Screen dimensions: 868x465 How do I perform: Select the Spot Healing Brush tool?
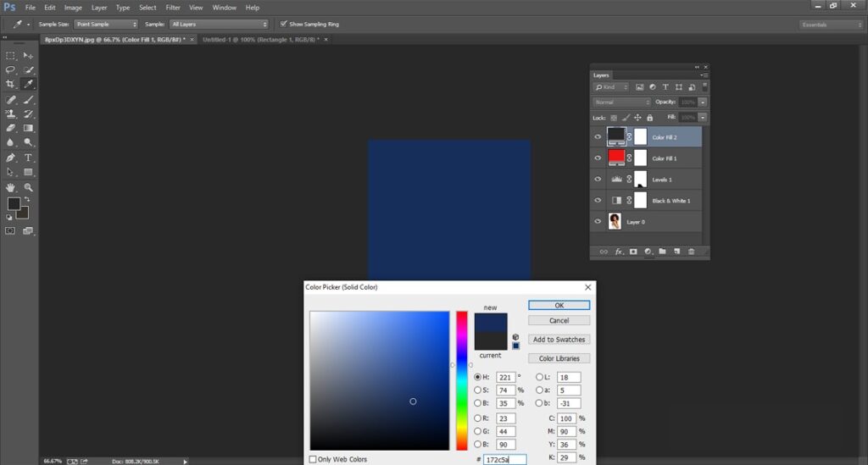pos(10,100)
